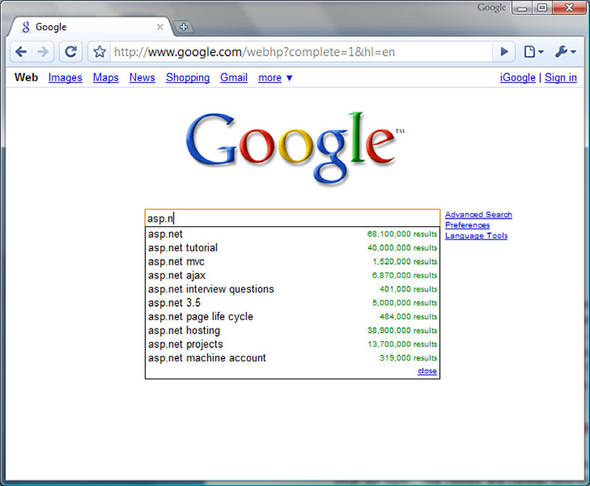
Task: Expand the more services dropdown
Action: [x=275, y=77]
